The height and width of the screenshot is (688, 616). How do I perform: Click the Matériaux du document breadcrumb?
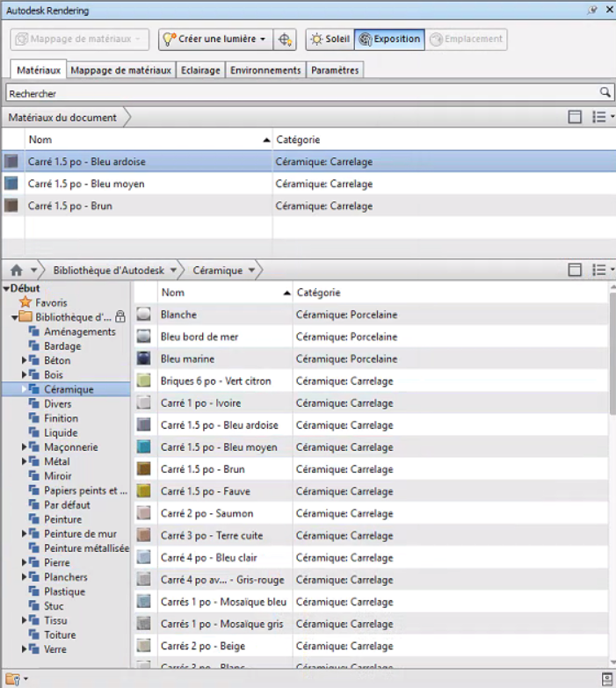tap(62, 118)
